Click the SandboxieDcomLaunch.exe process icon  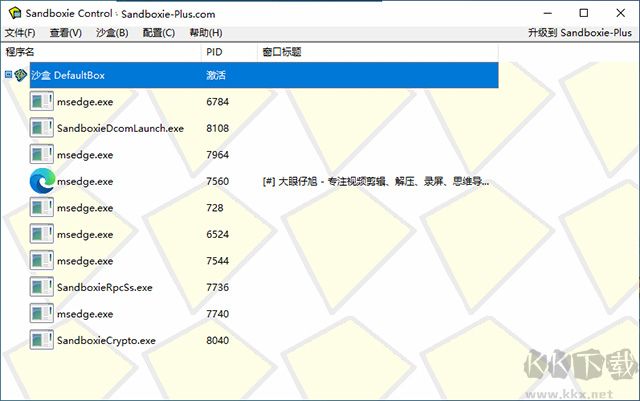pos(41,128)
